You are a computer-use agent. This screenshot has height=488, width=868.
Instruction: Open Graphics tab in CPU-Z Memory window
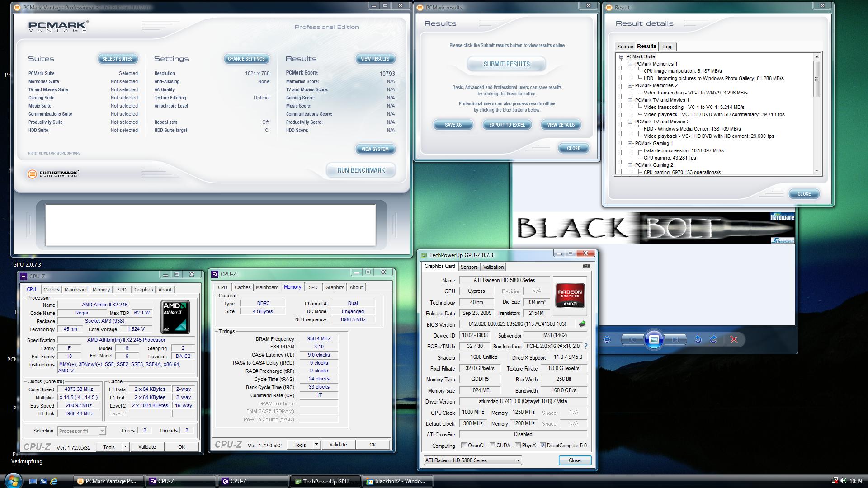pyautogui.click(x=335, y=287)
